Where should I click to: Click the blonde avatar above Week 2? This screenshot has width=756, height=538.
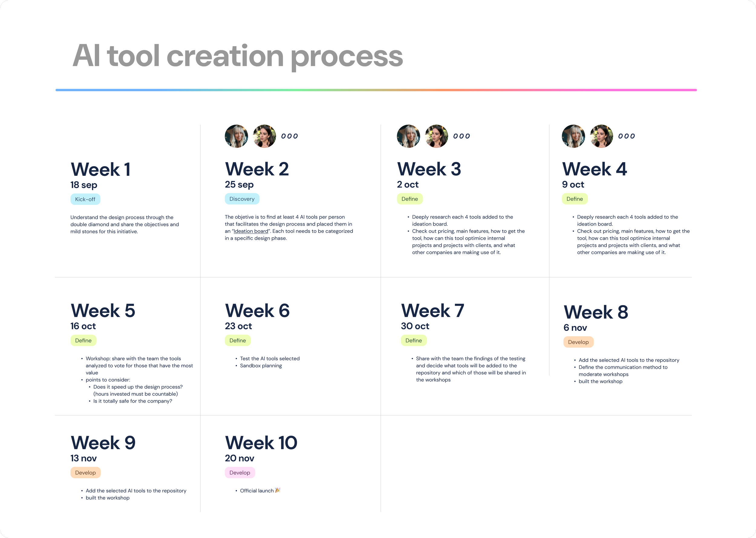pyautogui.click(x=236, y=136)
